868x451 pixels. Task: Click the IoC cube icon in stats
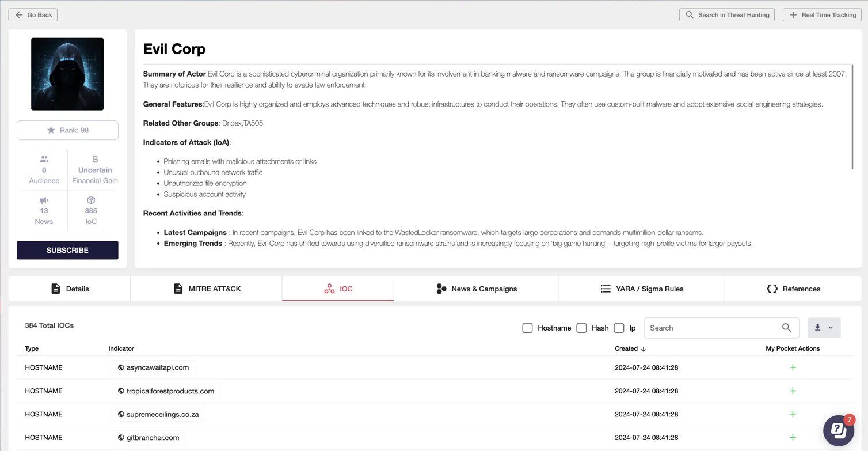[x=91, y=200]
